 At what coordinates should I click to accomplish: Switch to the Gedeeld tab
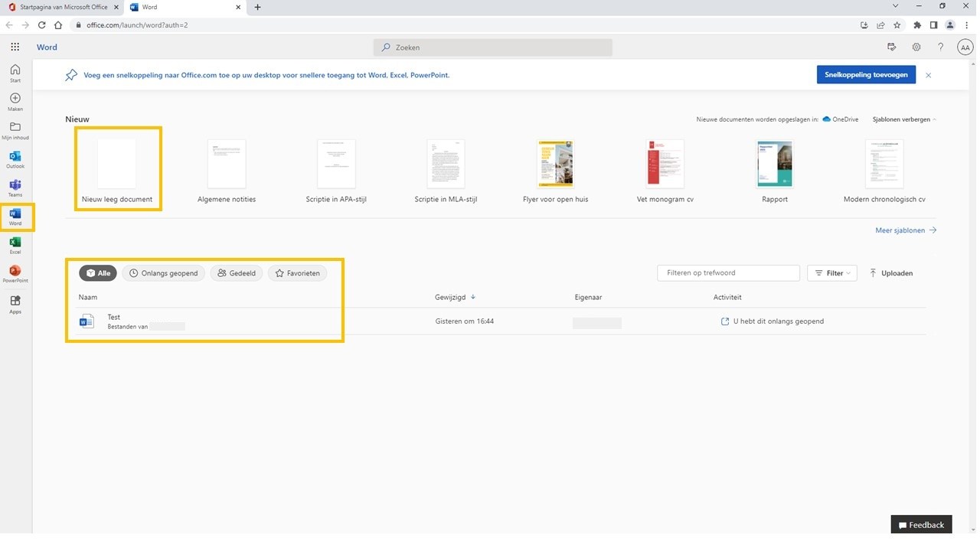237,273
